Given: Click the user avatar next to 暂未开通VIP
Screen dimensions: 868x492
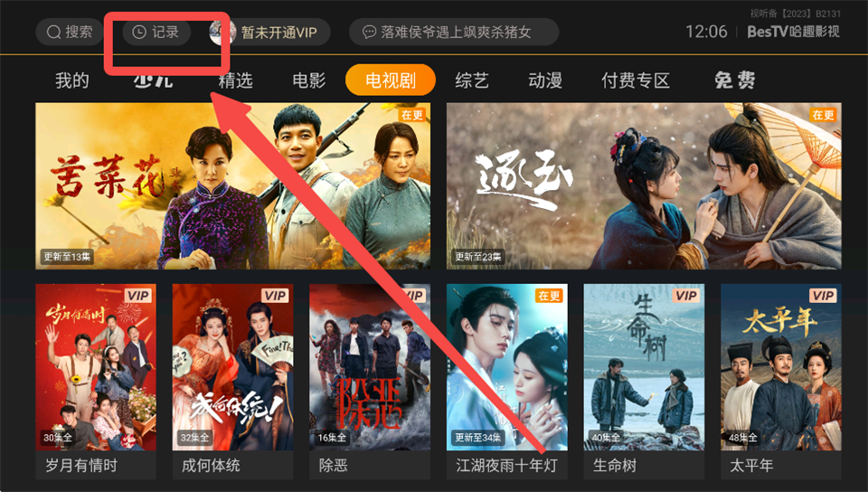Looking at the screenshot, I should pos(222,32).
